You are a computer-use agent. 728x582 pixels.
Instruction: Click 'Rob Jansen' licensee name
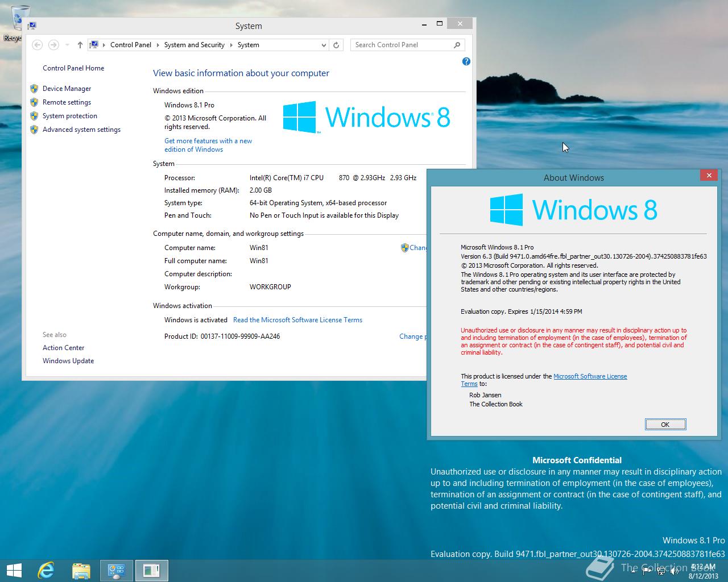pos(485,395)
